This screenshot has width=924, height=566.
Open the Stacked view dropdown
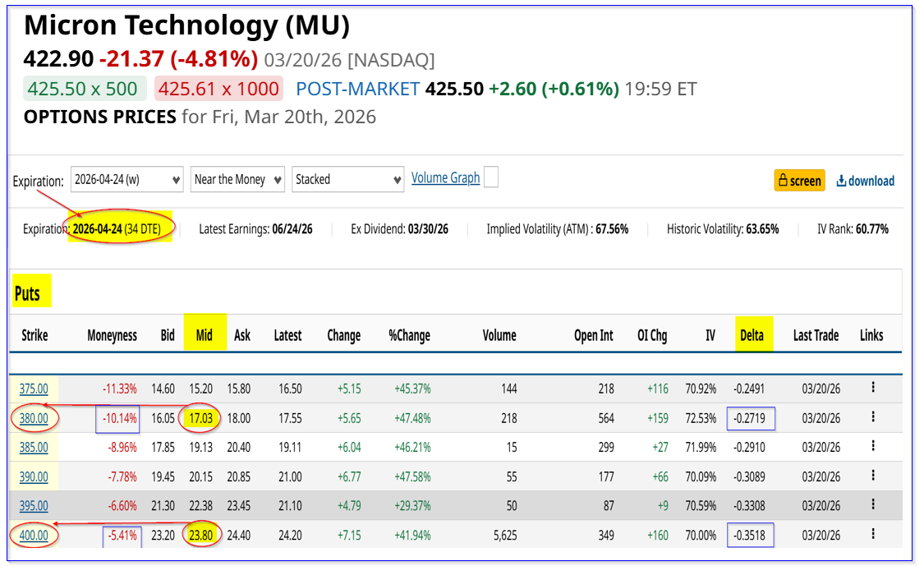click(348, 179)
